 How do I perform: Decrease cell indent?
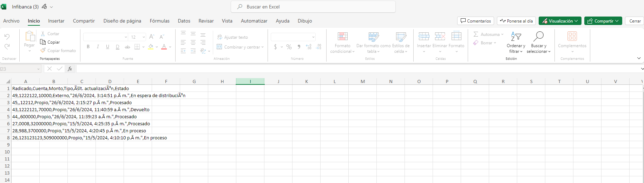coord(183,51)
